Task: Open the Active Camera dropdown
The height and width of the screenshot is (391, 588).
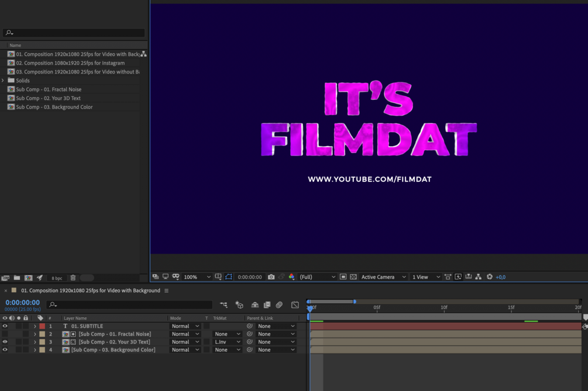Action: pyautogui.click(x=384, y=277)
